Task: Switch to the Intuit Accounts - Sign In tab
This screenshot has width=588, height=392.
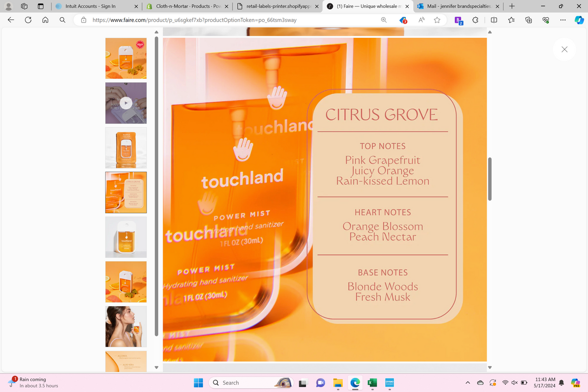Action: click(97, 6)
